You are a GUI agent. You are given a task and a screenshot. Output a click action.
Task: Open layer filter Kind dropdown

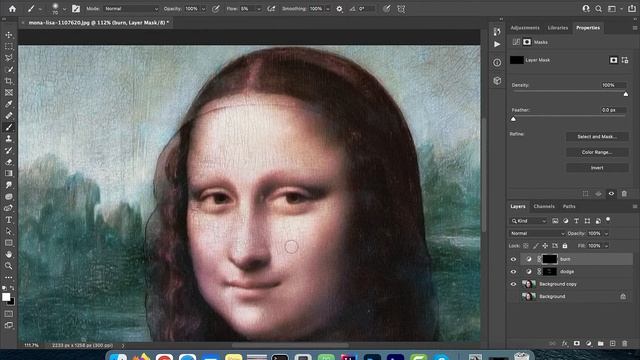528,221
